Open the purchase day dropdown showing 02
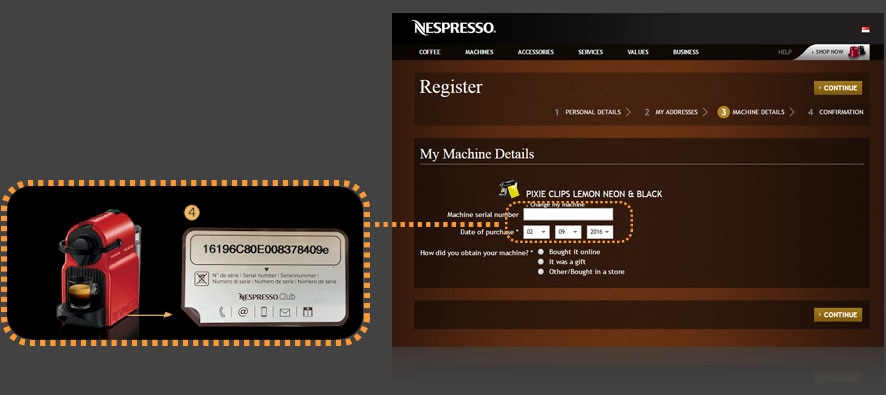 point(536,232)
